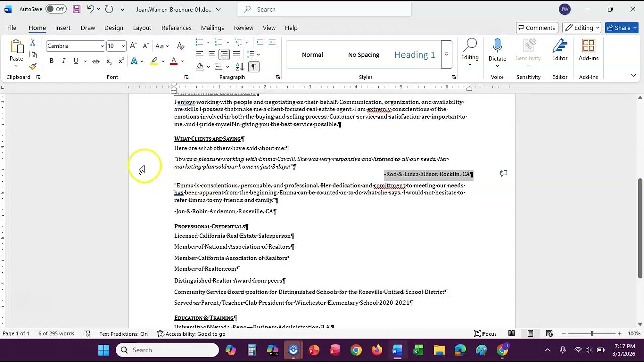
Task: Open line spacing options dropdown
Action: click(258, 54)
